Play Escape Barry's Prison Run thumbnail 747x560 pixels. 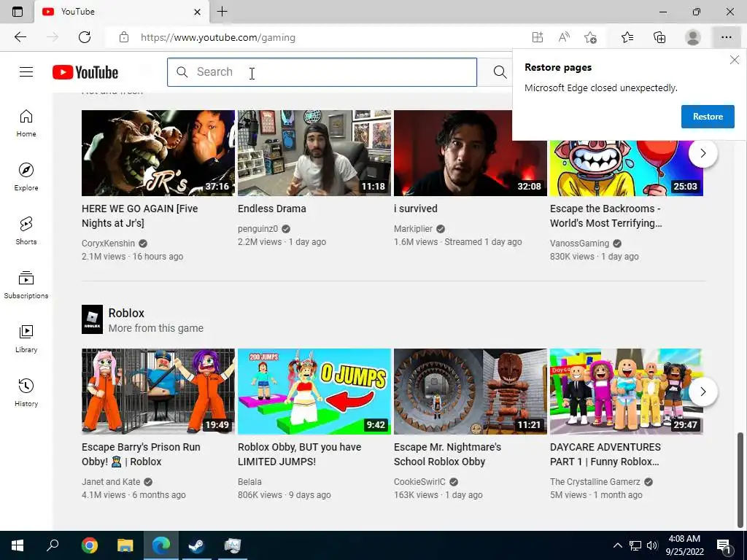158,392
